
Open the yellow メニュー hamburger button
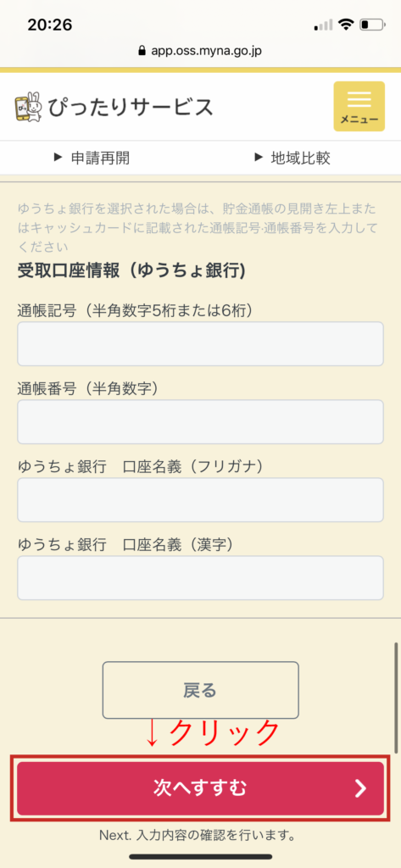pos(359,106)
